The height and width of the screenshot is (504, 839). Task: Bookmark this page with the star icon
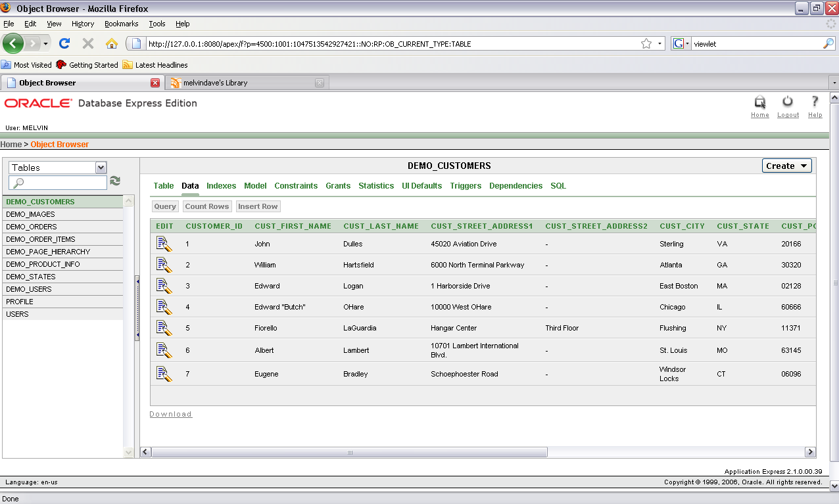646,44
